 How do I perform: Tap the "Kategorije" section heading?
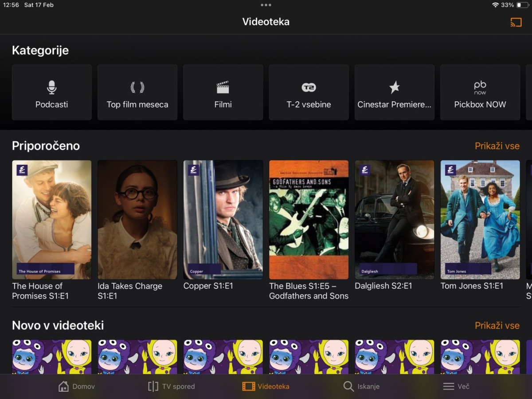pos(40,50)
